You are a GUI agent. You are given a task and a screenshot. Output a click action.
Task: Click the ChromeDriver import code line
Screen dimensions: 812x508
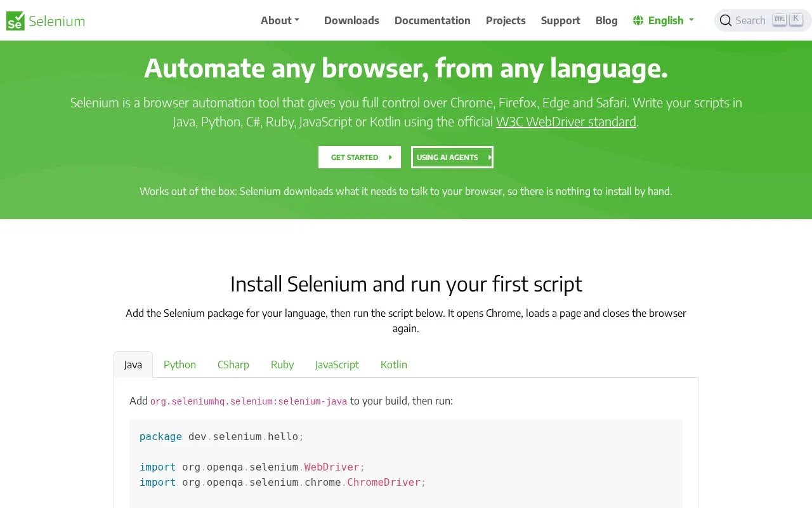[x=283, y=483]
